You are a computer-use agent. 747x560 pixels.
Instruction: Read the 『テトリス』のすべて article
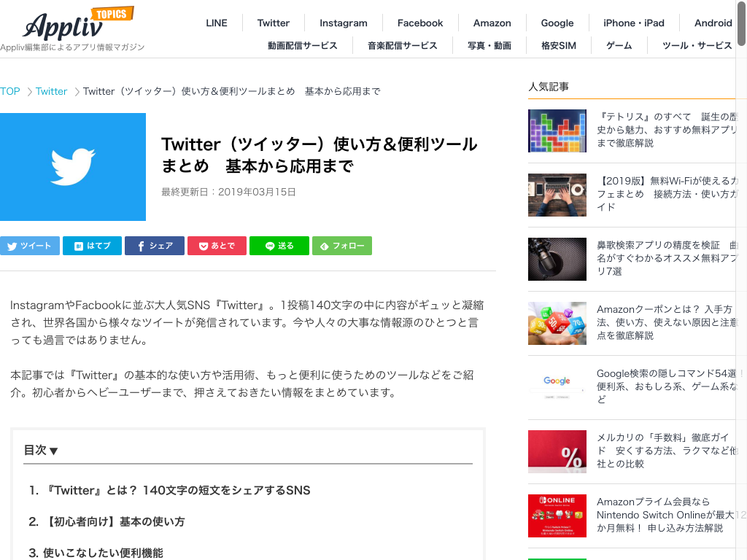(x=667, y=130)
